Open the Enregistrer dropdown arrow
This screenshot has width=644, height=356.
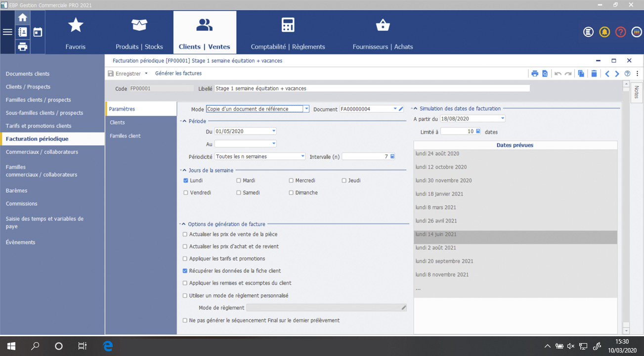click(x=146, y=74)
